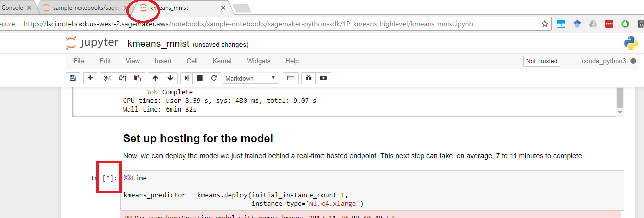644x218 pixels.
Task: Interrupt the kernel with the stop icon
Action: [x=200, y=78]
